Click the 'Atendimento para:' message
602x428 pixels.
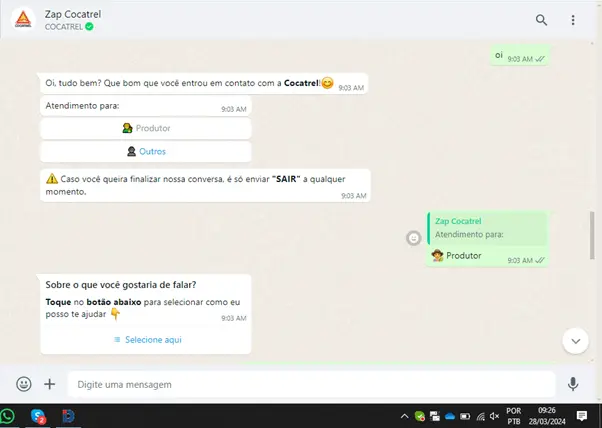[145, 106]
